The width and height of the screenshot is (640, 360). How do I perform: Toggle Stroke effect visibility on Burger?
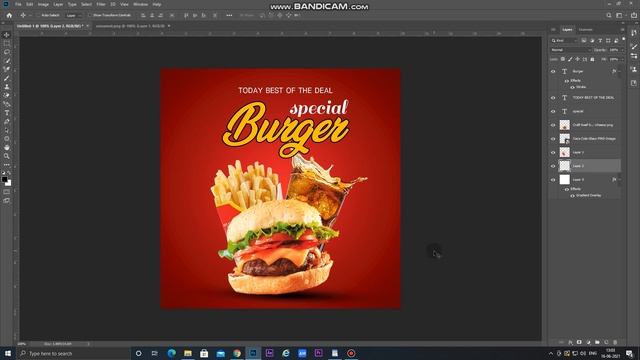(572, 87)
